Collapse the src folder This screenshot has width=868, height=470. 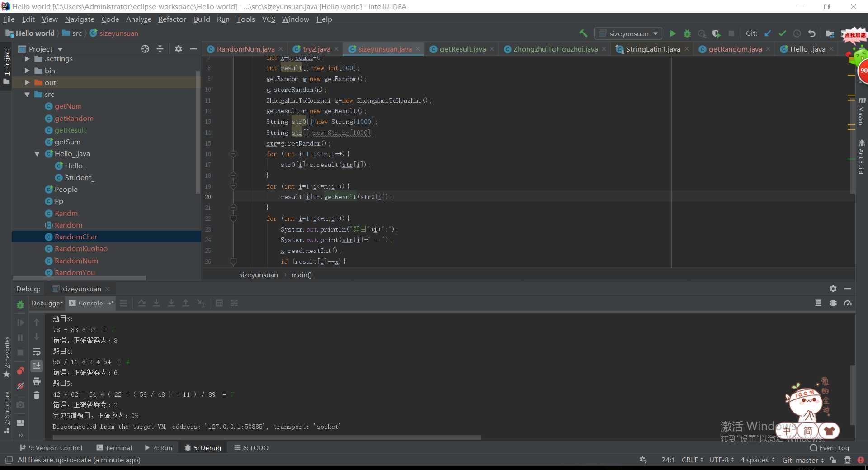(27, 95)
